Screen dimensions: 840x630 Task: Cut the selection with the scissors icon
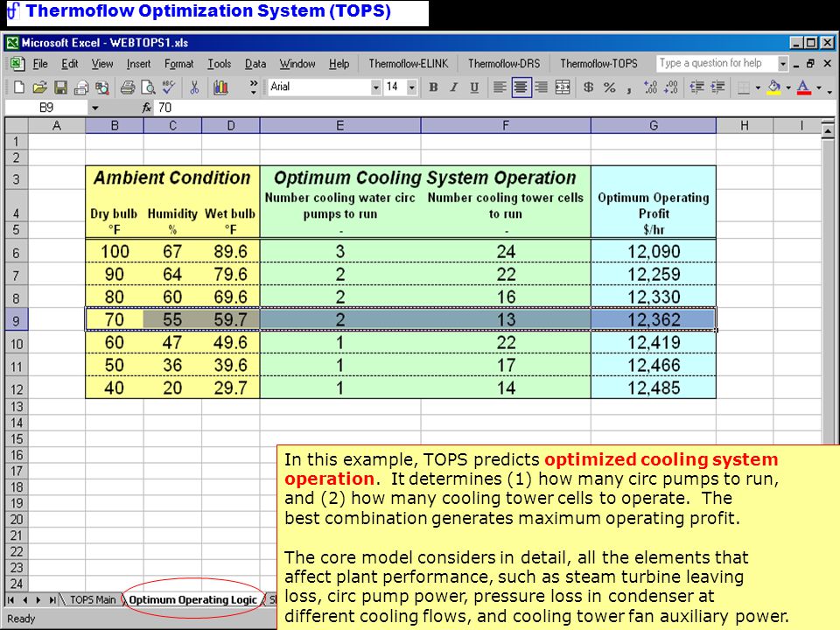tap(194, 87)
